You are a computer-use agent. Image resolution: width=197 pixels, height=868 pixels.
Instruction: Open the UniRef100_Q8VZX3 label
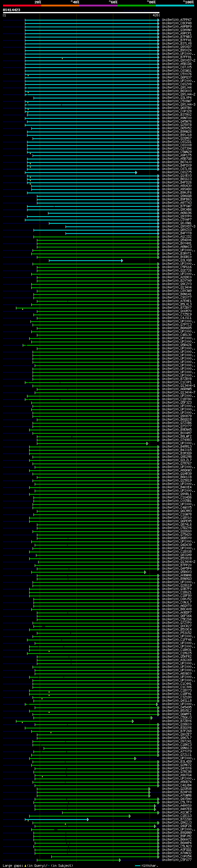click(176, 230)
